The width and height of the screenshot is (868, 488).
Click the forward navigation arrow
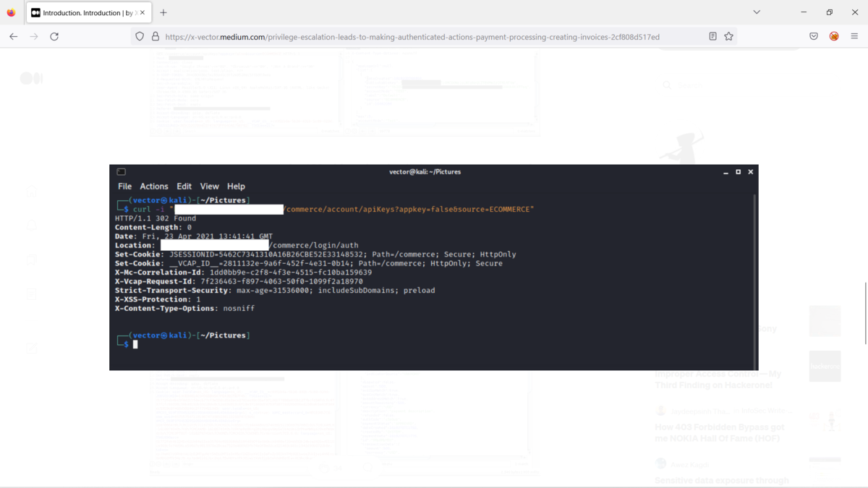[33, 36]
